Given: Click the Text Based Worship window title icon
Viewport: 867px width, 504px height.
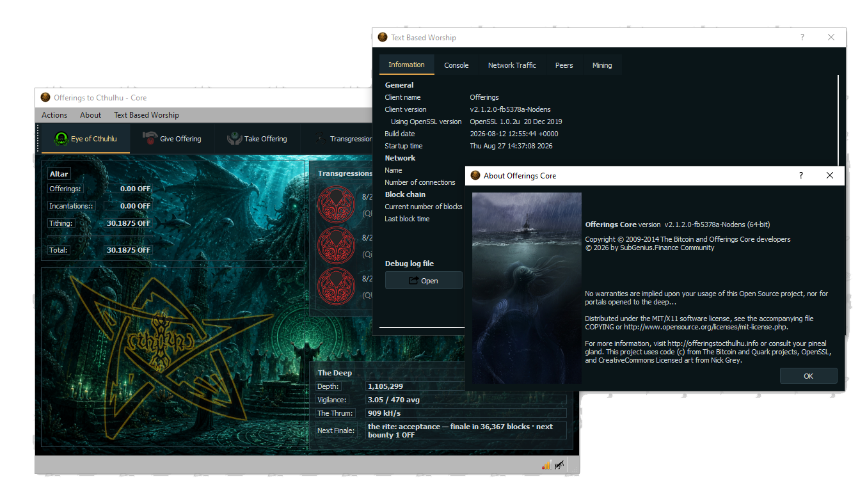Looking at the screenshot, I should (x=383, y=37).
